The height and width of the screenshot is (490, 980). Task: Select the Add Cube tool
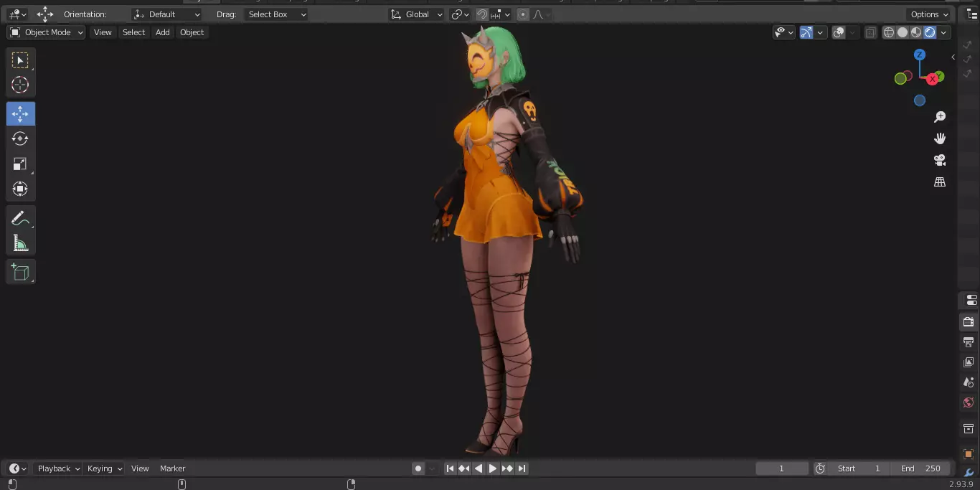[20, 272]
